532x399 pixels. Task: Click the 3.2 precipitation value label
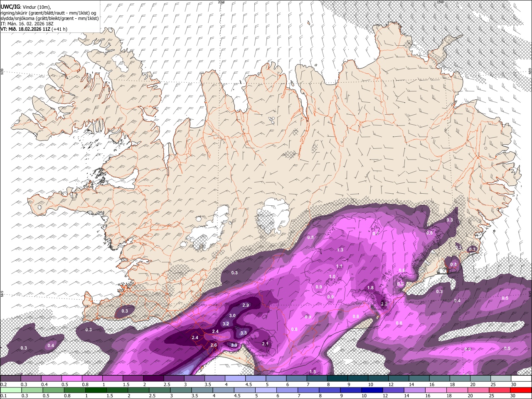(x=226, y=324)
